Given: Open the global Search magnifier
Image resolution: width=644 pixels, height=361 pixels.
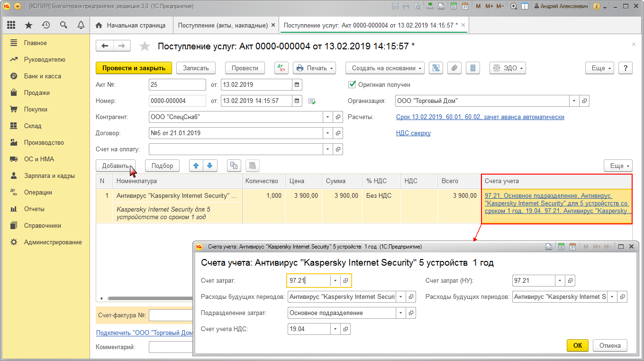Looking at the screenshot, I should click(x=63, y=25).
